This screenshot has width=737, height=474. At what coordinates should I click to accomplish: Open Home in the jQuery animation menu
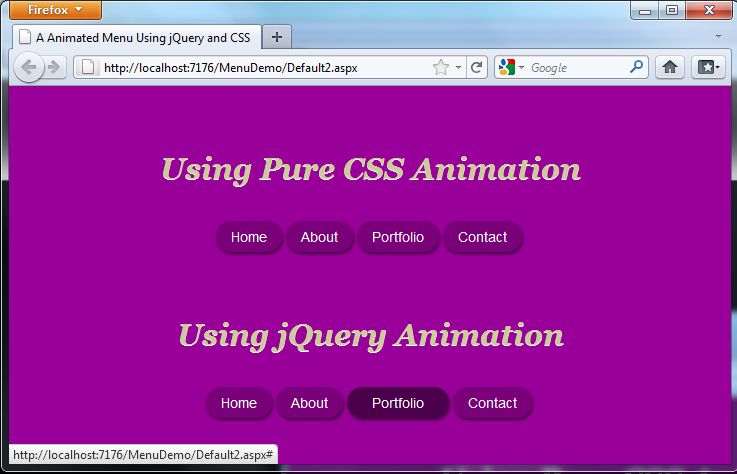tap(239, 403)
